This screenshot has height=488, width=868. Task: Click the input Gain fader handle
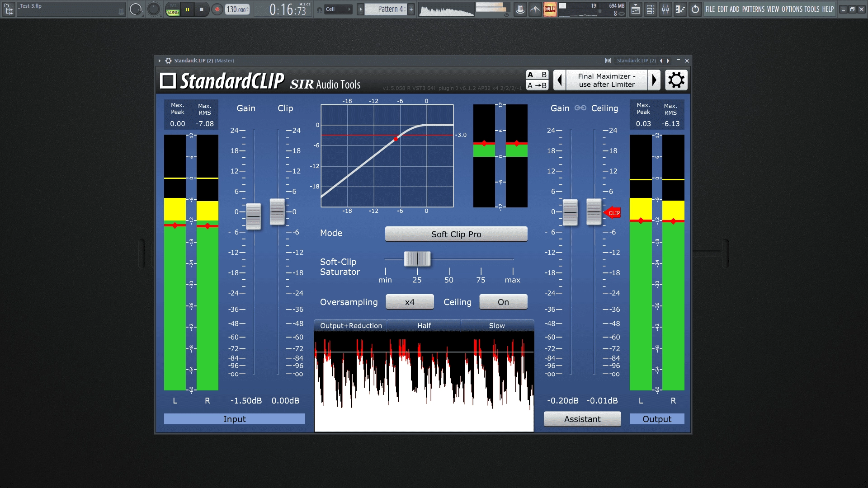[x=254, y=216]
